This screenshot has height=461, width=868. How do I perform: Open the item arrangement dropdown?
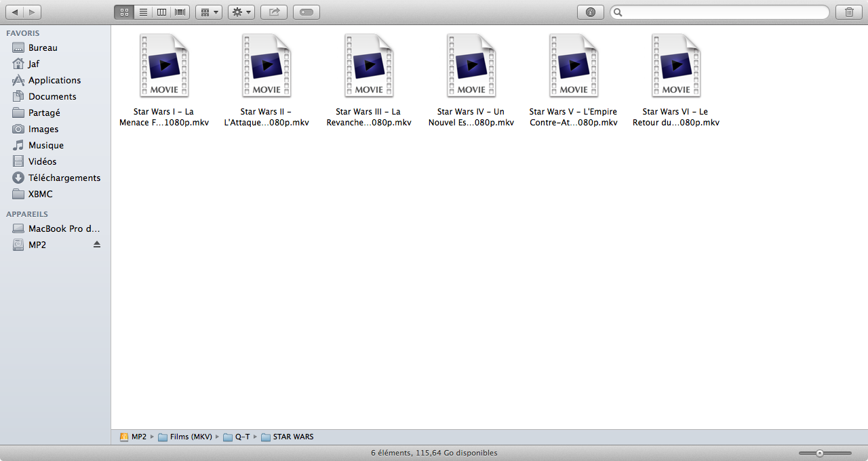[x=209, y=12]
